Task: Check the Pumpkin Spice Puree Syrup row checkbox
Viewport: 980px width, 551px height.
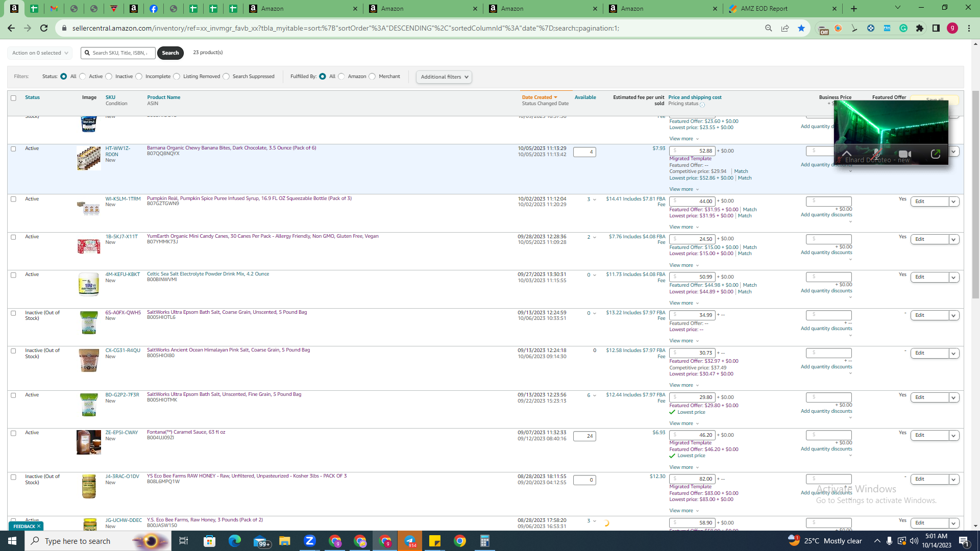Action: [13, 199]
